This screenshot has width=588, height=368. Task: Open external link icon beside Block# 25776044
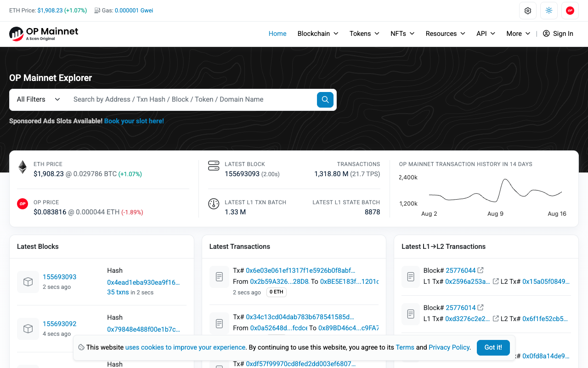coord(481,270)
